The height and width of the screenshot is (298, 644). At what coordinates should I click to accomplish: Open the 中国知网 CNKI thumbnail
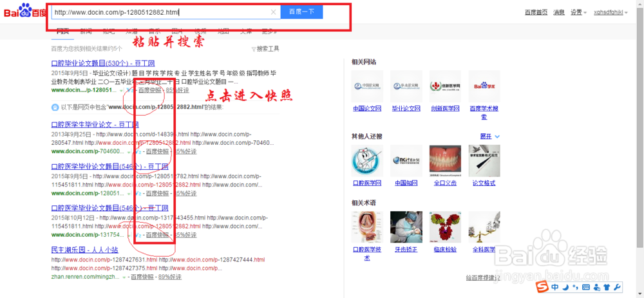tap(406, 160)
